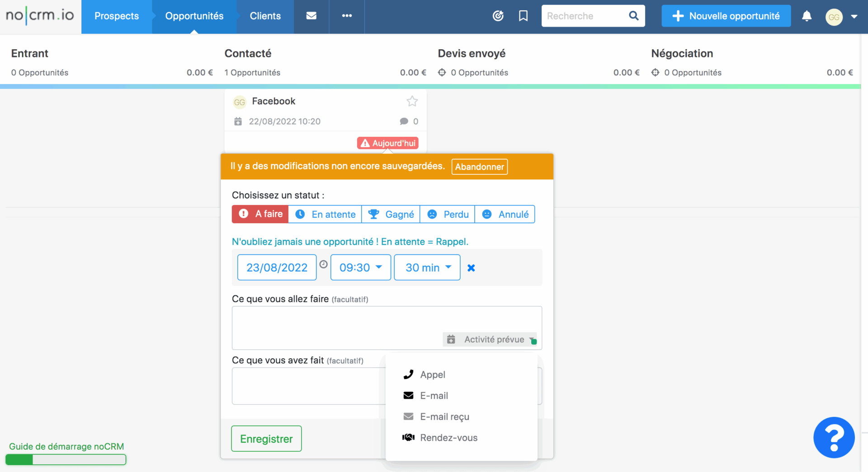The image size is (868, 472).
Task: Click the Devis envoyé column header
Action: (x=472, y=53)
